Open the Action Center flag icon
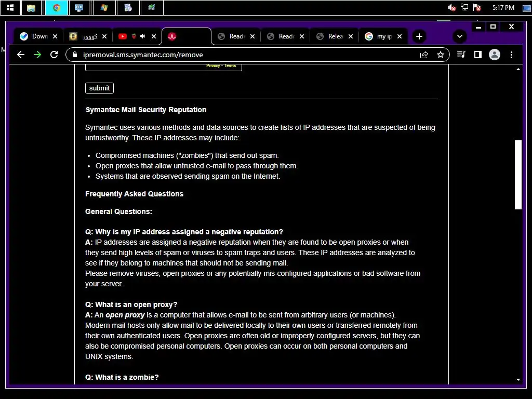The height and width of the screenshot is (399, 532). point(477,7)
